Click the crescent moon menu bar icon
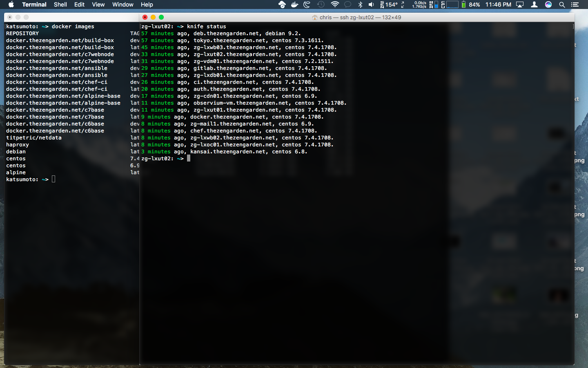This screenshot has height=368, width=588. pyautogui.click(x=307, y=4)
